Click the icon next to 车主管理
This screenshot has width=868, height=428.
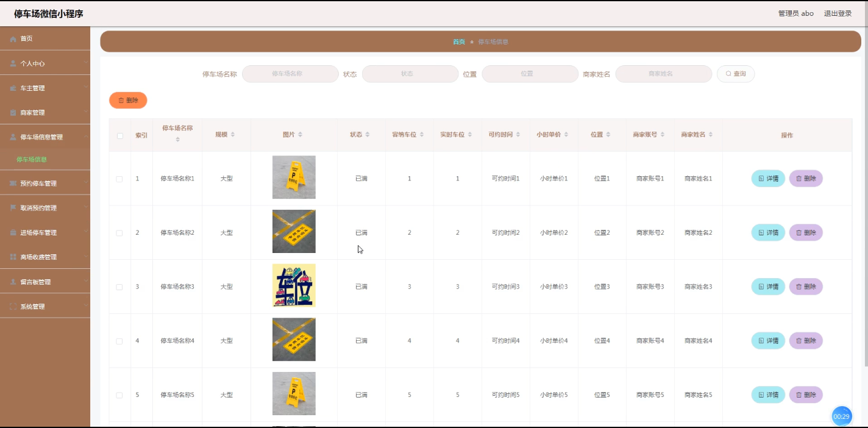pos(13,88)
